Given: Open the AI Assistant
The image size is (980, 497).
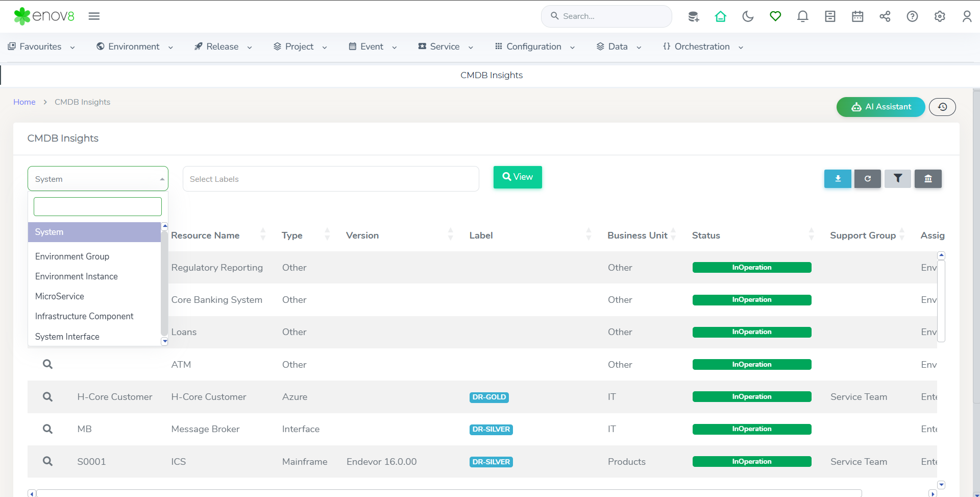Looking at the screenshot, I should click(x=880, y=107).
